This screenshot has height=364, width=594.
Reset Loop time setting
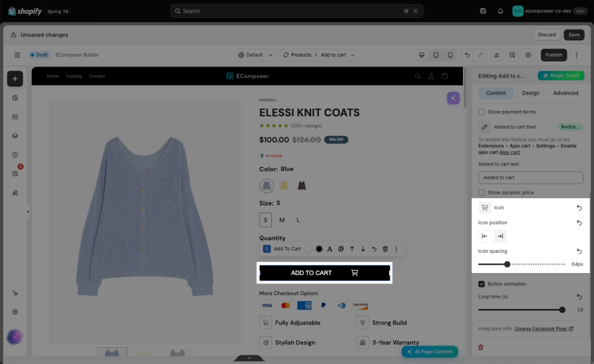tap(579, 297)
